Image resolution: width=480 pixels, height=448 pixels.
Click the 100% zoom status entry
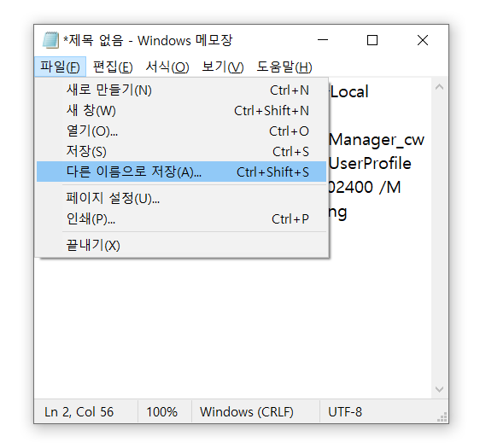point(161,412)
